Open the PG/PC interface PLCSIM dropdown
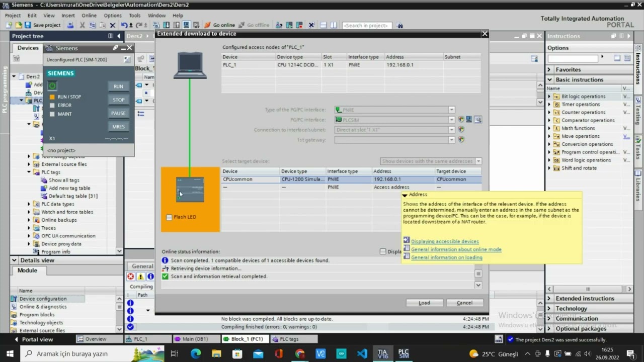Image resolution: width=644 pixels, height=362 pixels. [x=451, y=120]
